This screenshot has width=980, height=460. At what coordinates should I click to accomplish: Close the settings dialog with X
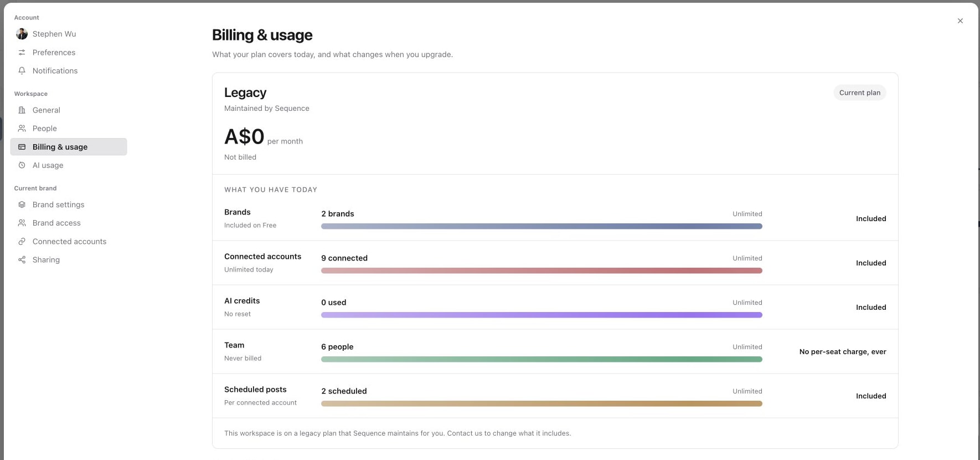click(x=960, y=21)
